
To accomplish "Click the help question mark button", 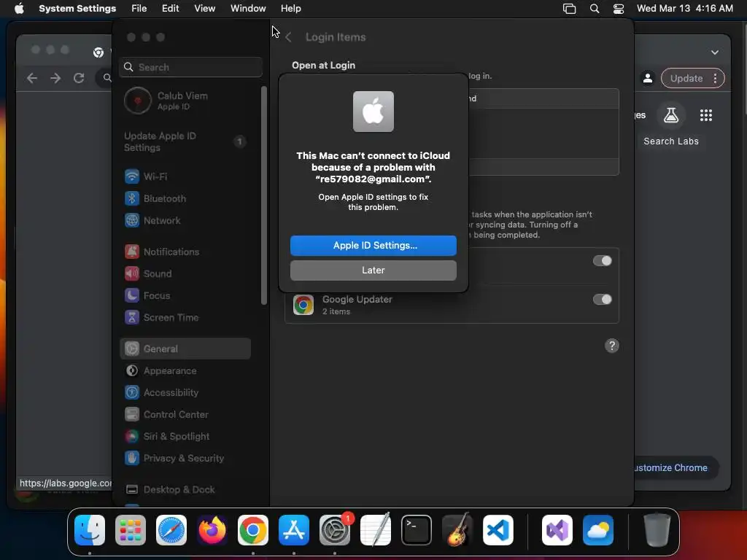I will click(612, 346).
